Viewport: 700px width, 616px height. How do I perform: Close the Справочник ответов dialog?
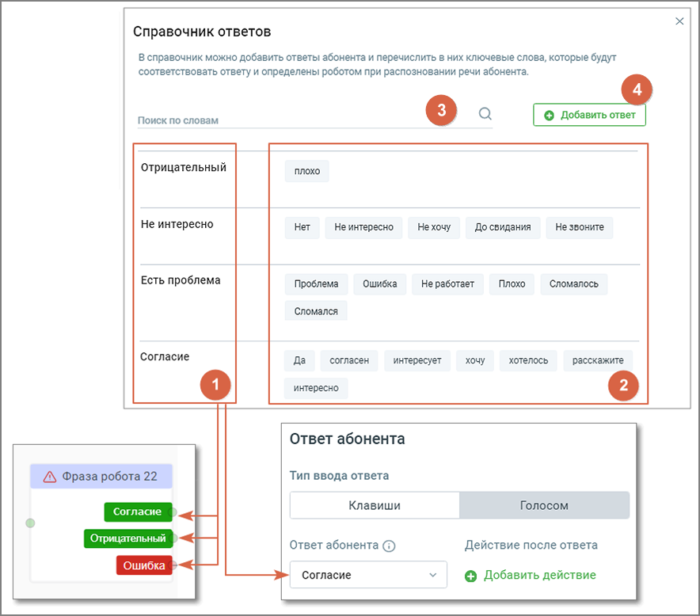[x=679, y=21]
